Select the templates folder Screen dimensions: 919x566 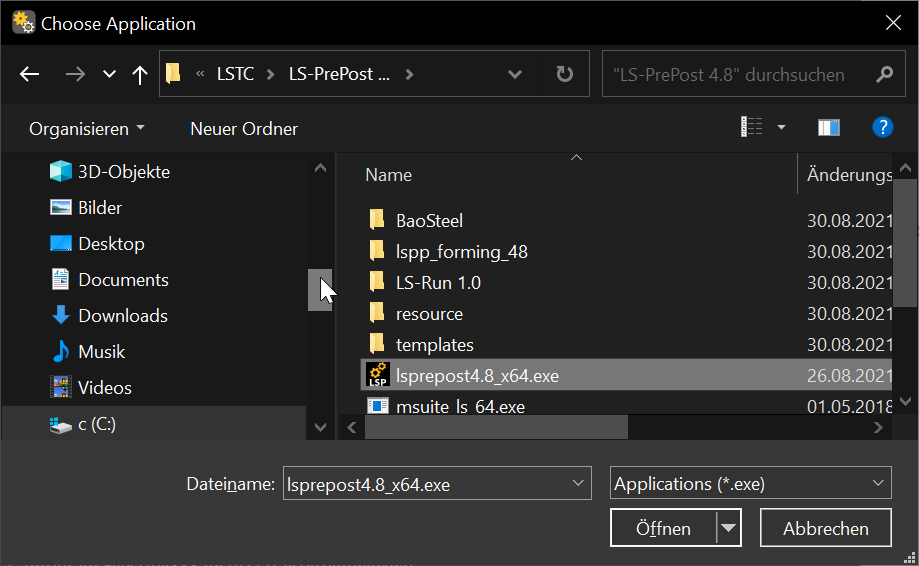[434, 345]
